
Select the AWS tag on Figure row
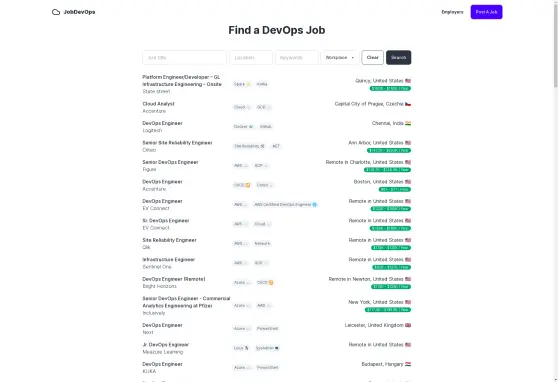[240, 166]
